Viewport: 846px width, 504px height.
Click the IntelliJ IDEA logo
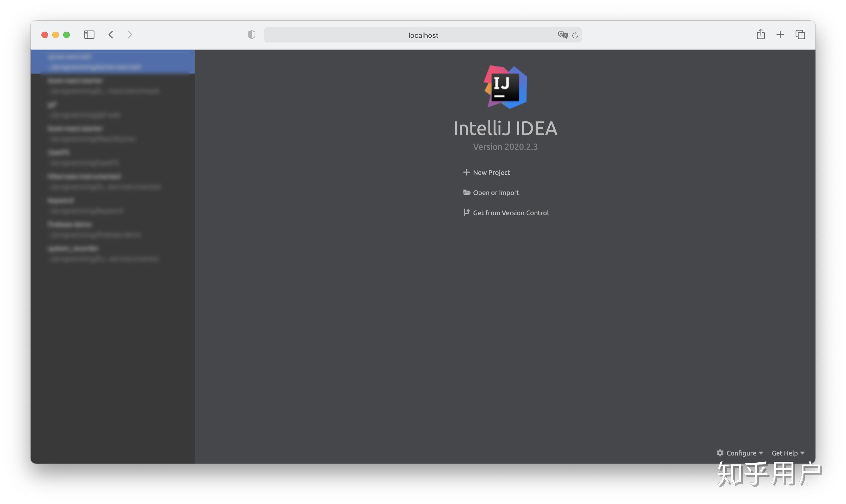click(505, 87)
